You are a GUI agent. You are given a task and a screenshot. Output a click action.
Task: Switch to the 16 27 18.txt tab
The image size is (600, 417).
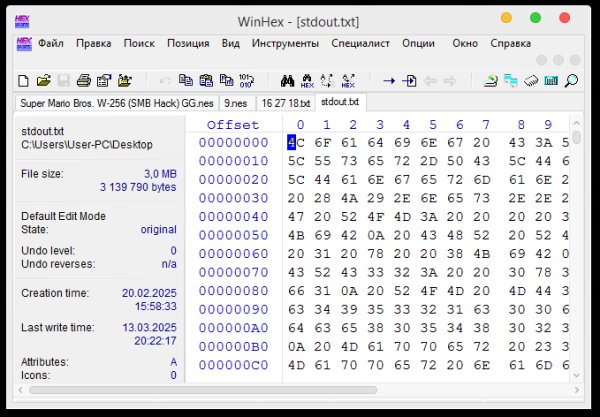(285, 103)
